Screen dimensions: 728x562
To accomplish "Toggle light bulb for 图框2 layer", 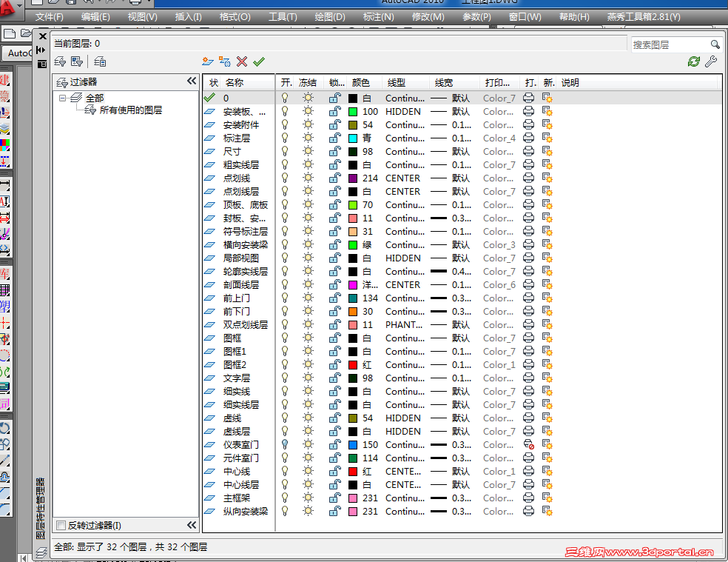I will [x=285, y=365].
